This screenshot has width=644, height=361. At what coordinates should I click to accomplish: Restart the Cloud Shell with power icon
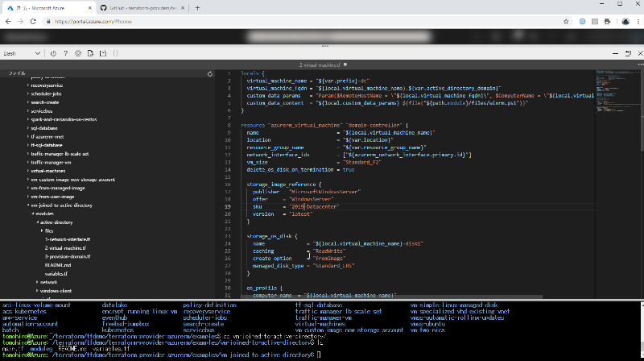pos(53,53)
